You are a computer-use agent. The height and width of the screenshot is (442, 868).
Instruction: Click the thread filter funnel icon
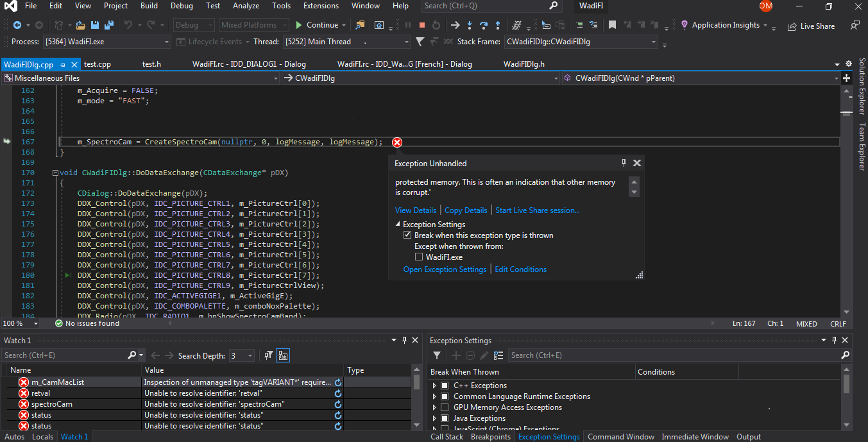tap(420, 42)
